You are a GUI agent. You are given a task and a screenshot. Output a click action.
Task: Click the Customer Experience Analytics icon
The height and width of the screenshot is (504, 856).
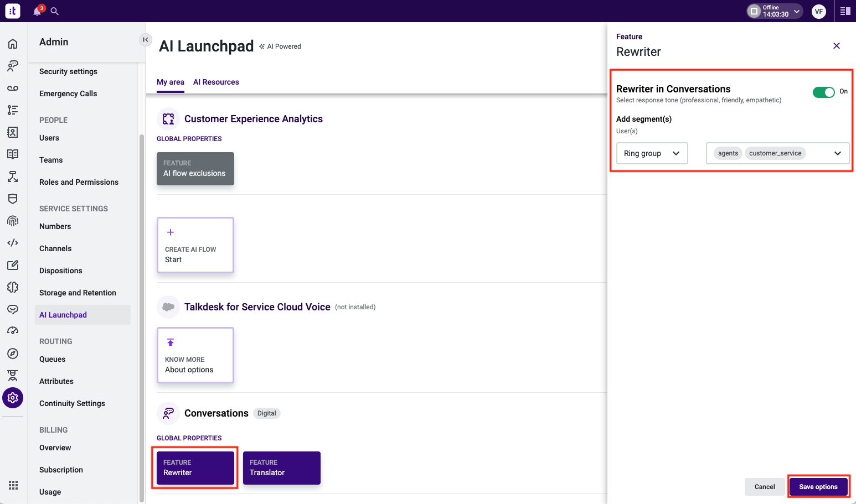168,119
